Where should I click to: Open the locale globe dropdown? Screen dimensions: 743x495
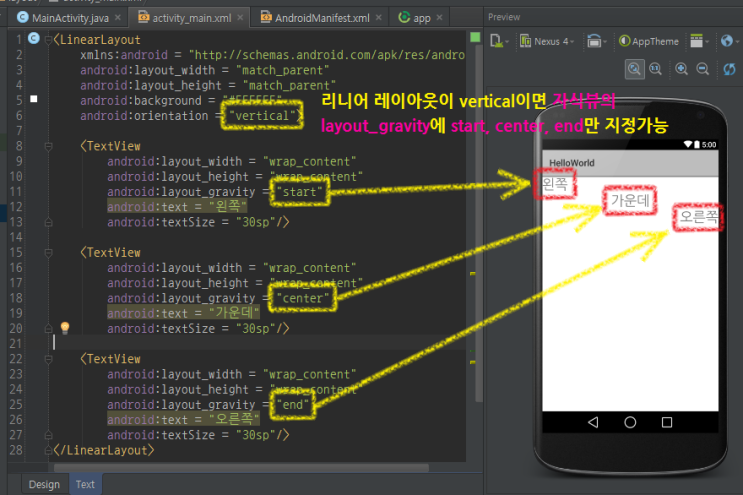(729, 41)
